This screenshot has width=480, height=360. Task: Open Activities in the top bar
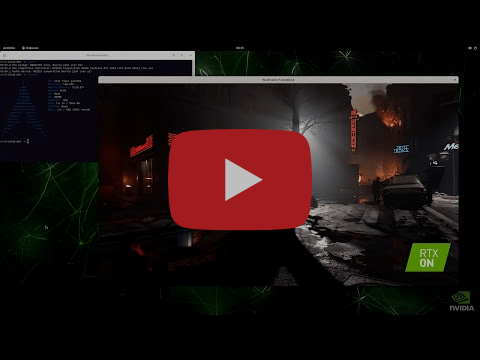[9, 48]
